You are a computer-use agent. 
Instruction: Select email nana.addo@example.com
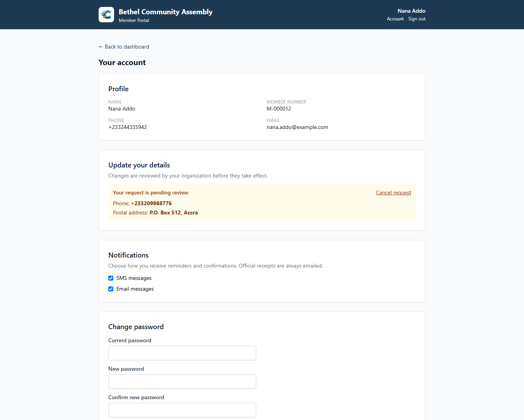click(x=297, y=127)
